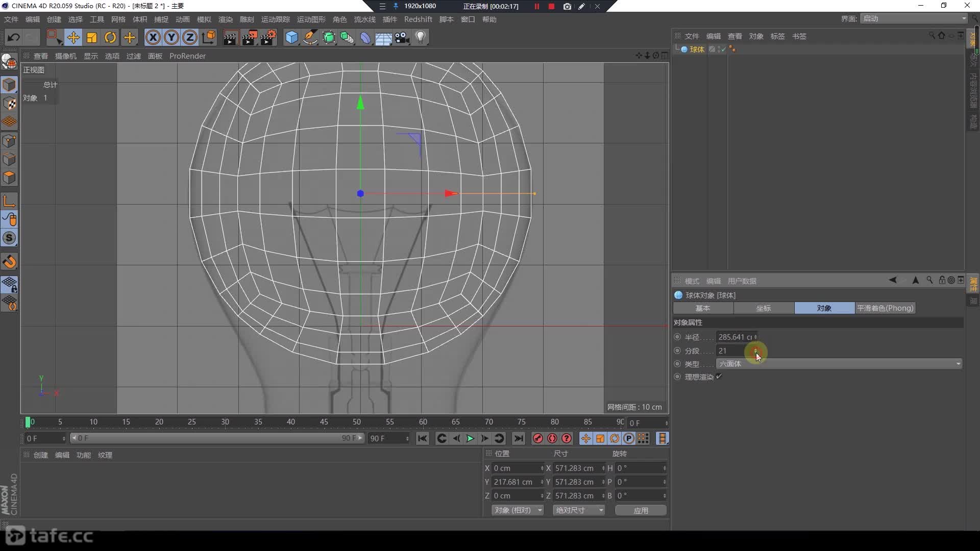Toggle 理想渲染 checkbox
This screenshot has width=980, height=551.
click(719, 377)
